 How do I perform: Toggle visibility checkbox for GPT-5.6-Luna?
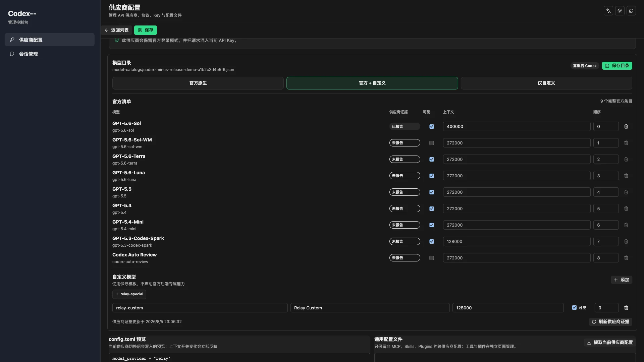click(432, 176)
